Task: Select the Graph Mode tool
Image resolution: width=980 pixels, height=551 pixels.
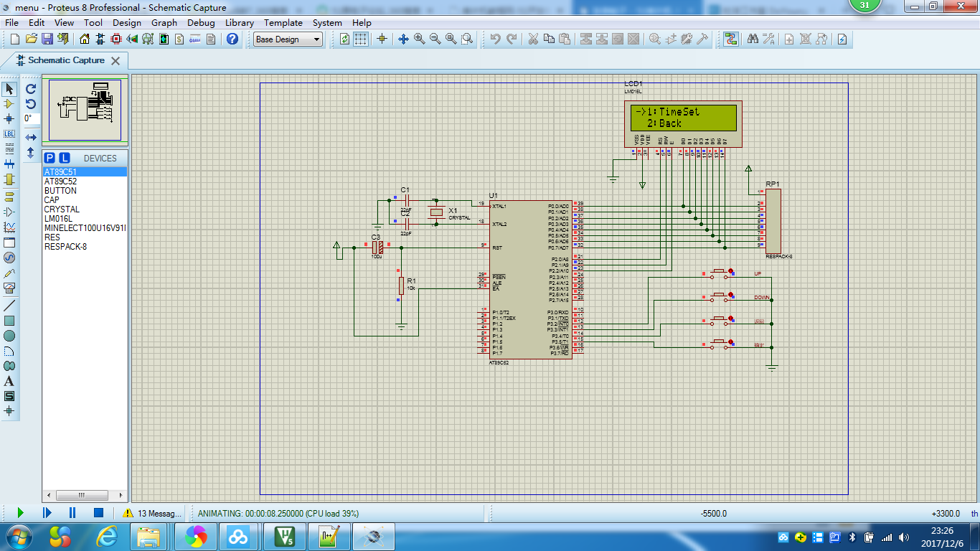Action: (x=9, y=227)
